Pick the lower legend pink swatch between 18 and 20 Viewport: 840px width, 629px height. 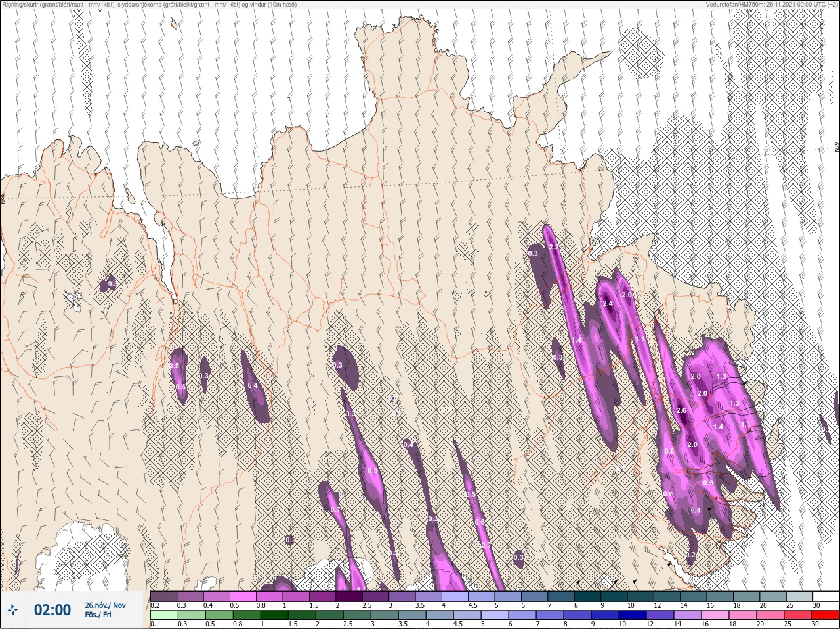point(743,615)
